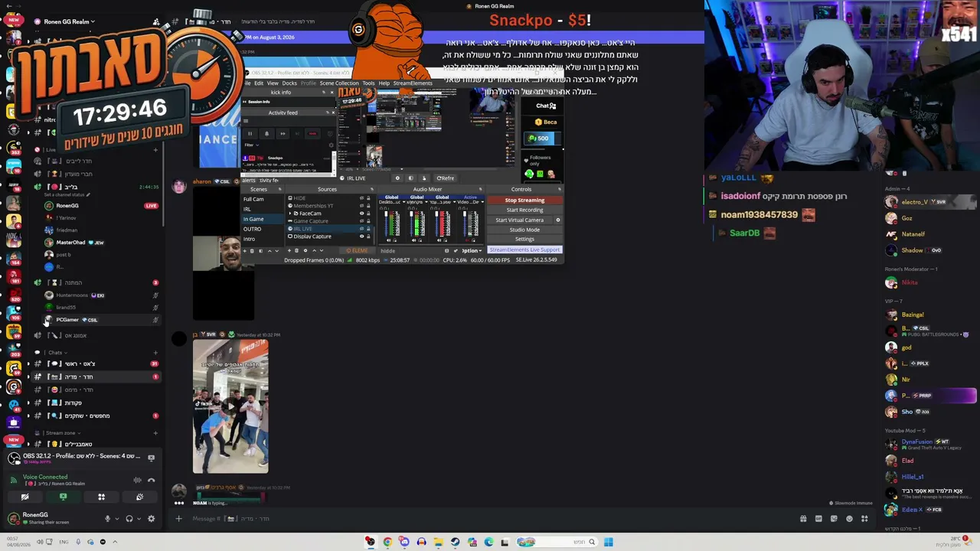Image resolution: width=980 pixels, height=551 pixels.
Task: Open the Docks menu in OBS
Action: tap(289, 83)
